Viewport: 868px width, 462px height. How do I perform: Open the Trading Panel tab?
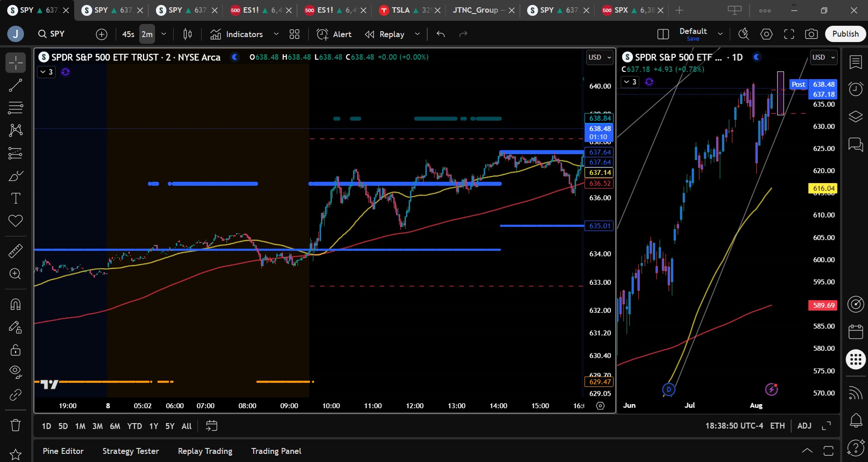pyautogui.click(x=276, y=451)
